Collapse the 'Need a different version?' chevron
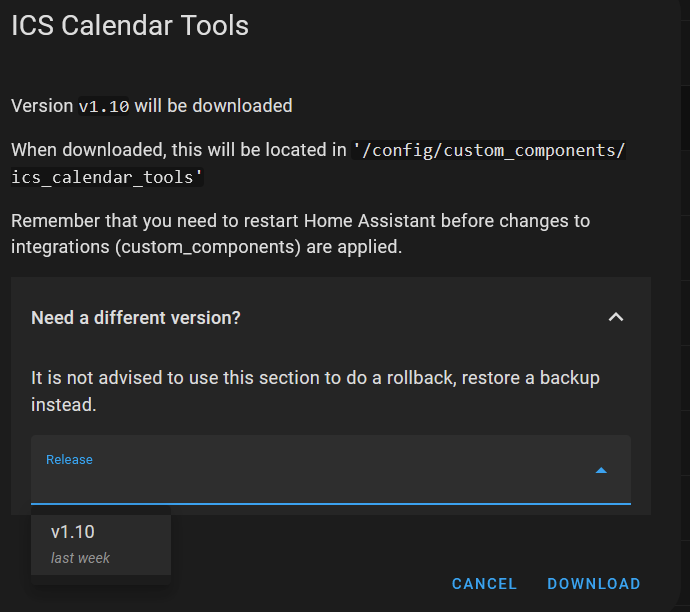Viewport: 690px width, 612px height. pyautogui.click(x=616, y=317)
